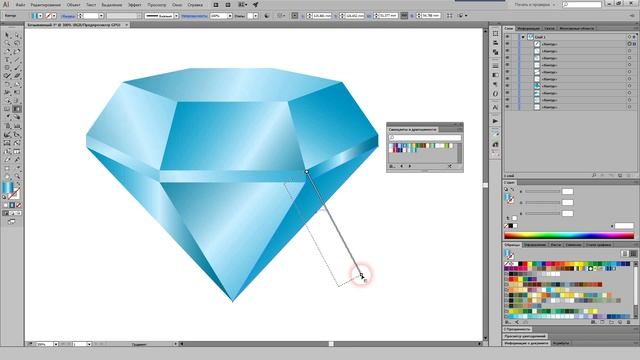Click the Delete Selection trash in Layers
This screenshot has height=360, width=640.
pyautogui.click(x=629, y=176)
